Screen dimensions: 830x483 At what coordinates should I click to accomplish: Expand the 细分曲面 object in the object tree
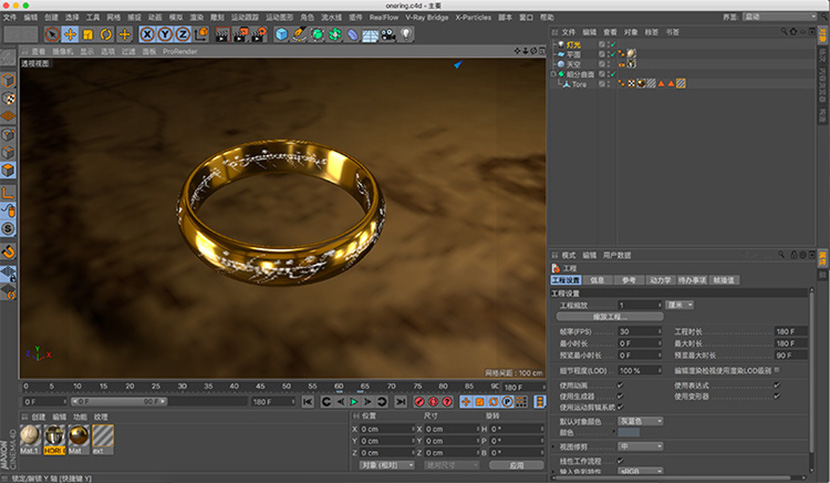553,74
